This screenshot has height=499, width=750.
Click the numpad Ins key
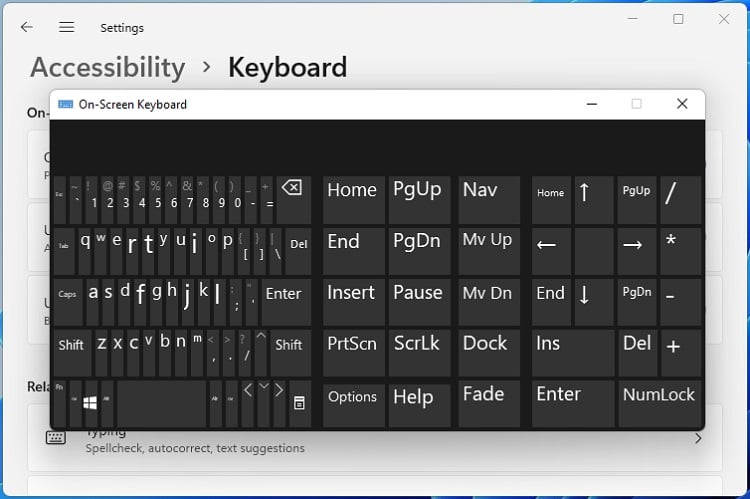tap(573, 353)
